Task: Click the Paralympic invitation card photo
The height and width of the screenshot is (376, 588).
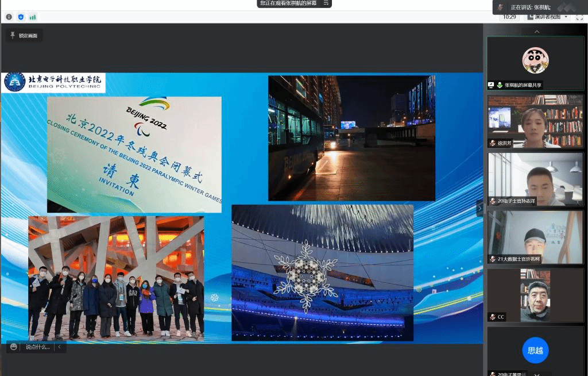Action: tap(134, 155)
